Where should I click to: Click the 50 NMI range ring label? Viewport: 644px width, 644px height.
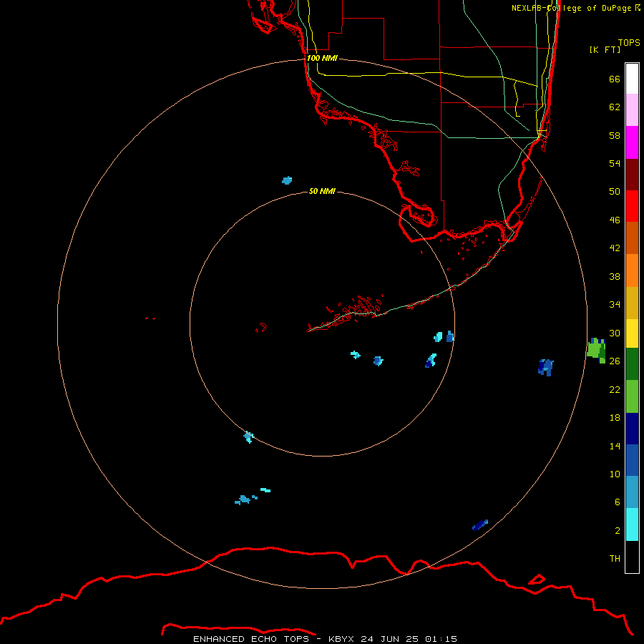pyautogui.click(x=322, y=191)
